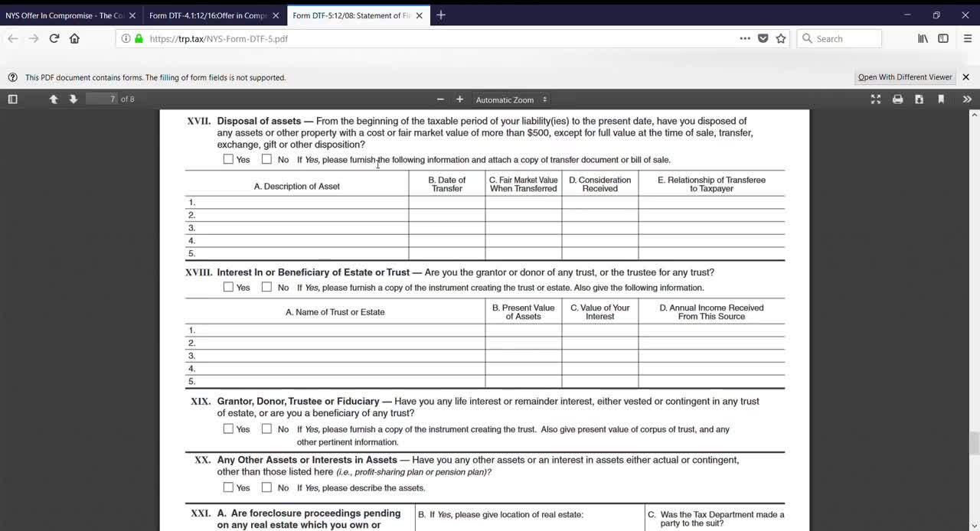Open the Automatic Zoom dropdown
980x531 pixels.
click(511, 99)
